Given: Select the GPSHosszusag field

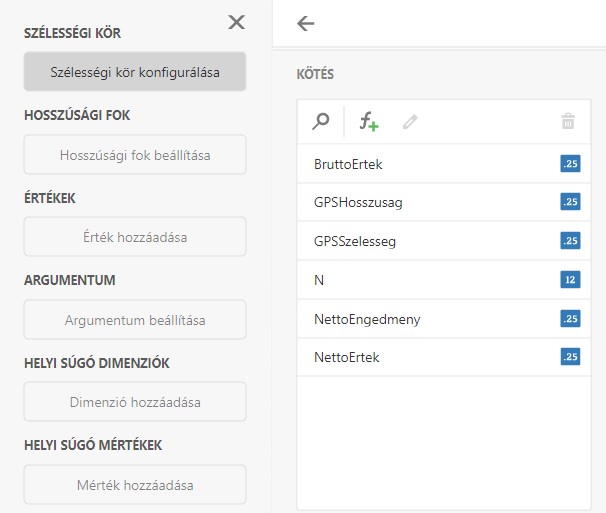Looking at the screenshot, I should pos(358,202).
